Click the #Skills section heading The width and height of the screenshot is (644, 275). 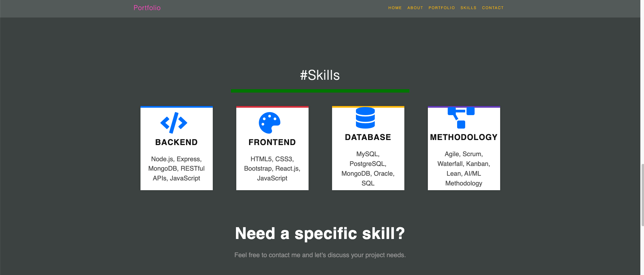coord(320,75)
